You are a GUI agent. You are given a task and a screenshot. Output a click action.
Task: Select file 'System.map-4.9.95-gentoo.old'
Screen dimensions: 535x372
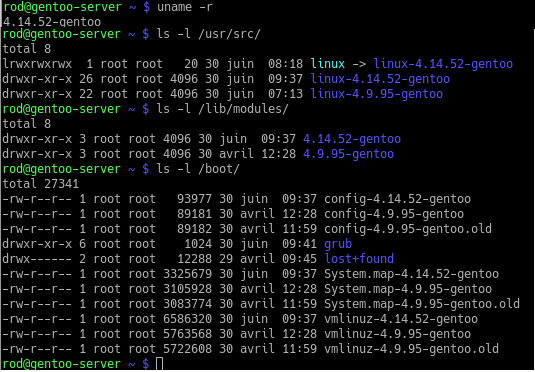pos(422,304)
